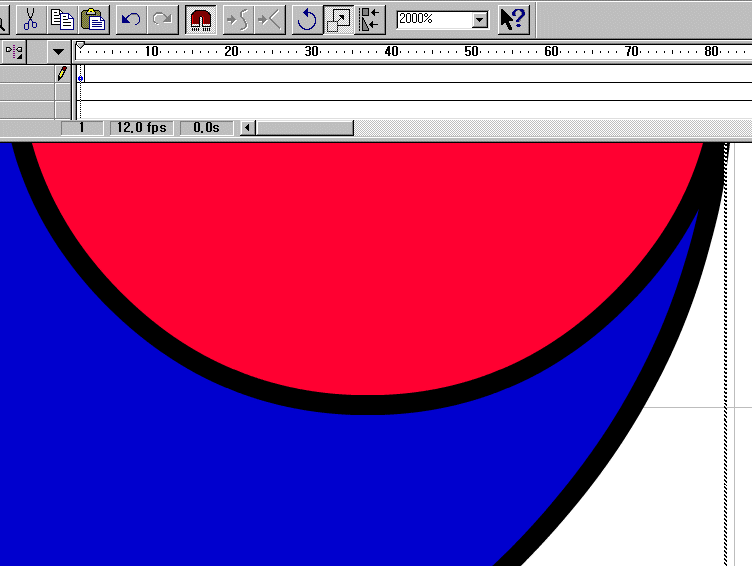Screen dimensions: 752x566
Task: Click the Copy icon
Action: click(x=62, y=20)
